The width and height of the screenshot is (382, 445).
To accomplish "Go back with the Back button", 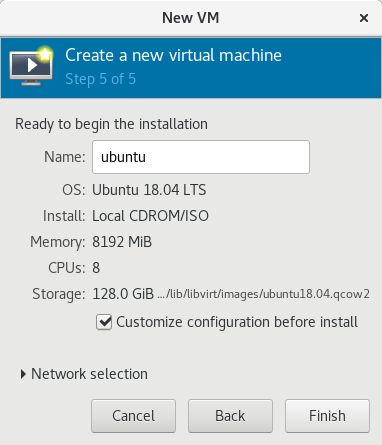I will pyautogui.click(x=230, y=416).
